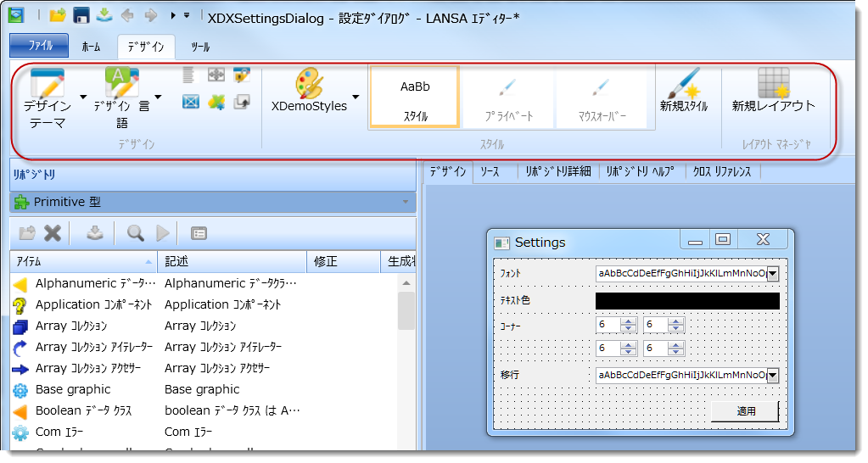Open the フォント combo box in Settings
868x463 pixels.
coord(773,274)
